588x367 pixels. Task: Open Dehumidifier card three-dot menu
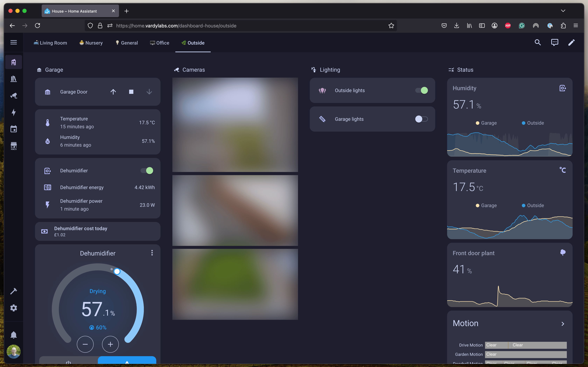[152, 253]
